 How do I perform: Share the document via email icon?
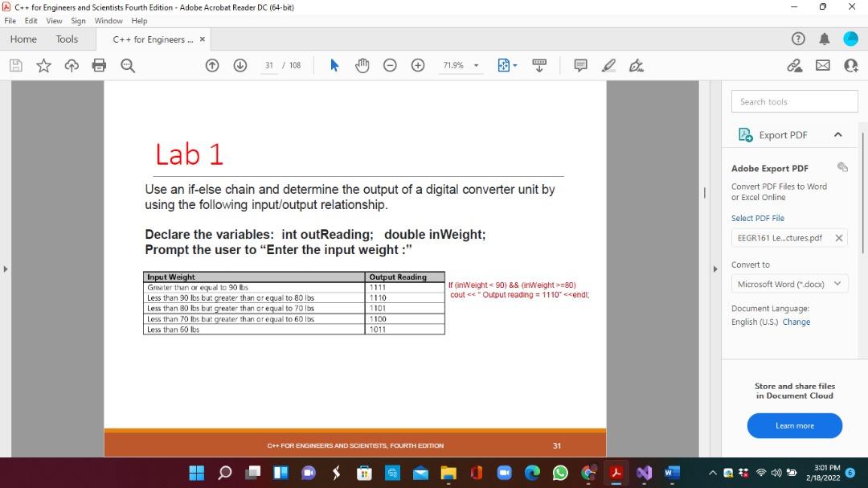821,65
